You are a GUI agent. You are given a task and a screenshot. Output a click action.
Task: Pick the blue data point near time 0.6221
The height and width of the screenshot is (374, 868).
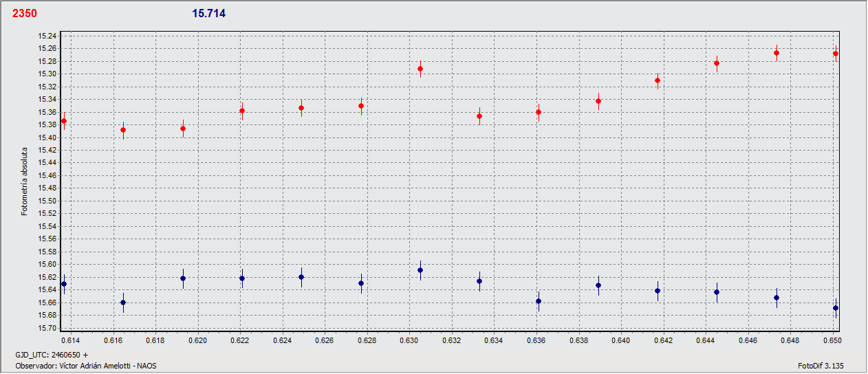(x=242, y=278)
